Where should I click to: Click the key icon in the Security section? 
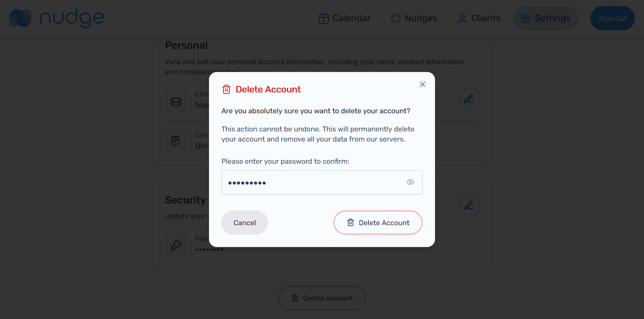point(176,245)
